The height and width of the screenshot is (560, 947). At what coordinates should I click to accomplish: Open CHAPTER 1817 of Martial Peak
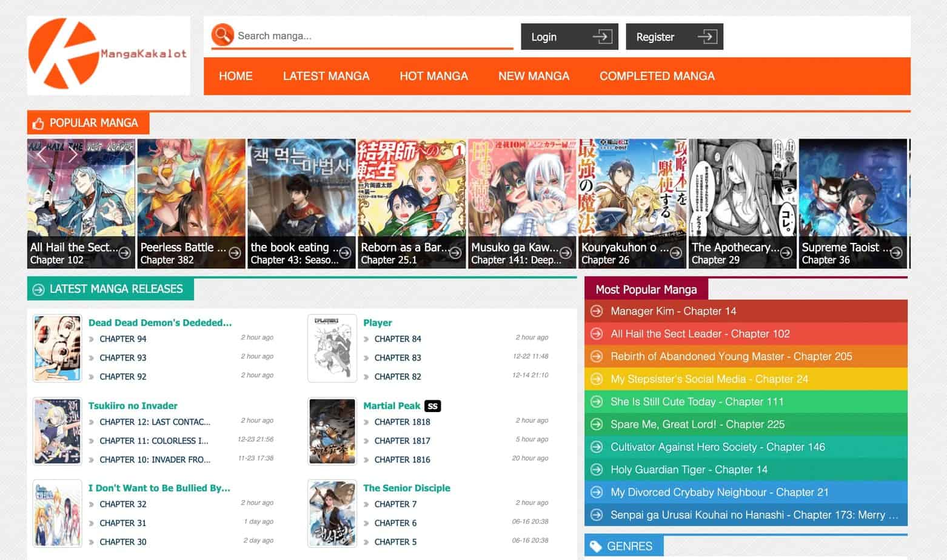coord(403,441)
